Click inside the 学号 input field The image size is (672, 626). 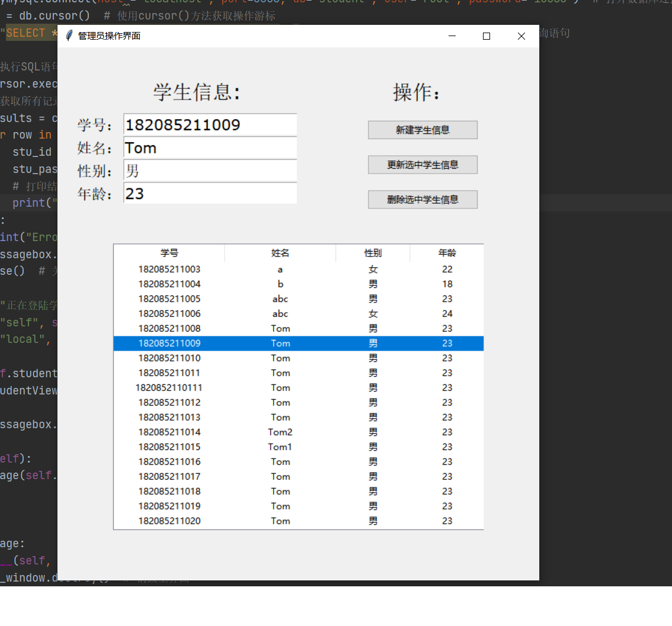point(210,124)
